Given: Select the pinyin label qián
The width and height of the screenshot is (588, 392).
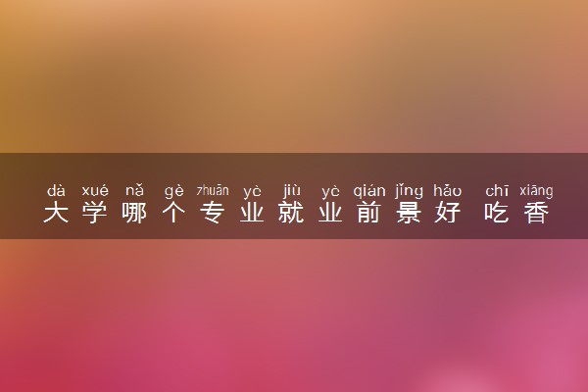Looking at the screenshot, I should (x=369, y=191).
